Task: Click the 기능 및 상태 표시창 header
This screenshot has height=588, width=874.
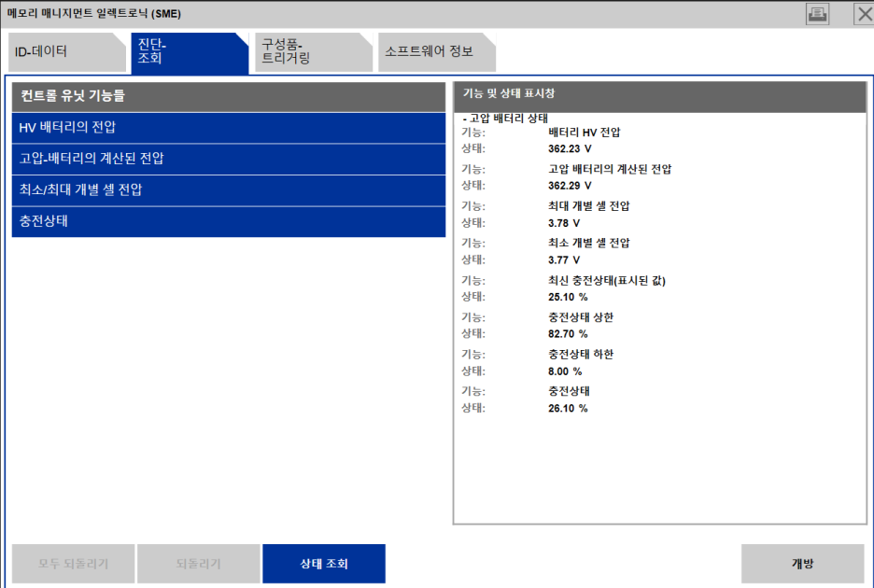Action: [x=660, y=96]
